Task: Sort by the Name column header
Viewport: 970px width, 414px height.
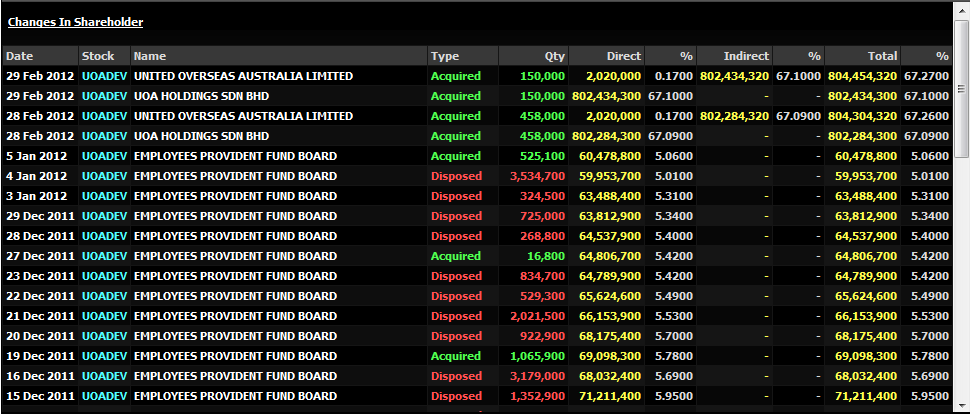Action: click(280, 56)
